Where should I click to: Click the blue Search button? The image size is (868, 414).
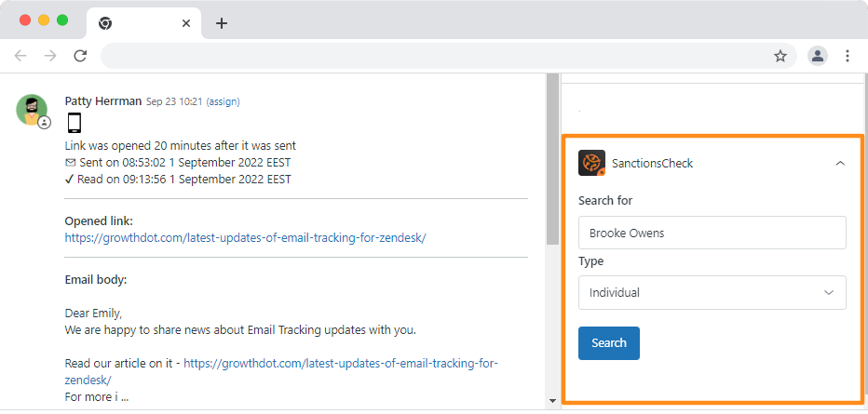[609, 343]
